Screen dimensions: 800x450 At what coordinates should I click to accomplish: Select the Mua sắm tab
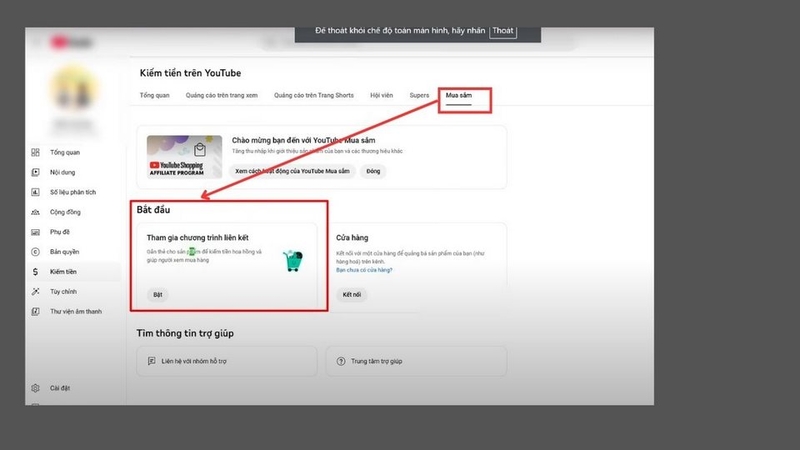[459, 95]
